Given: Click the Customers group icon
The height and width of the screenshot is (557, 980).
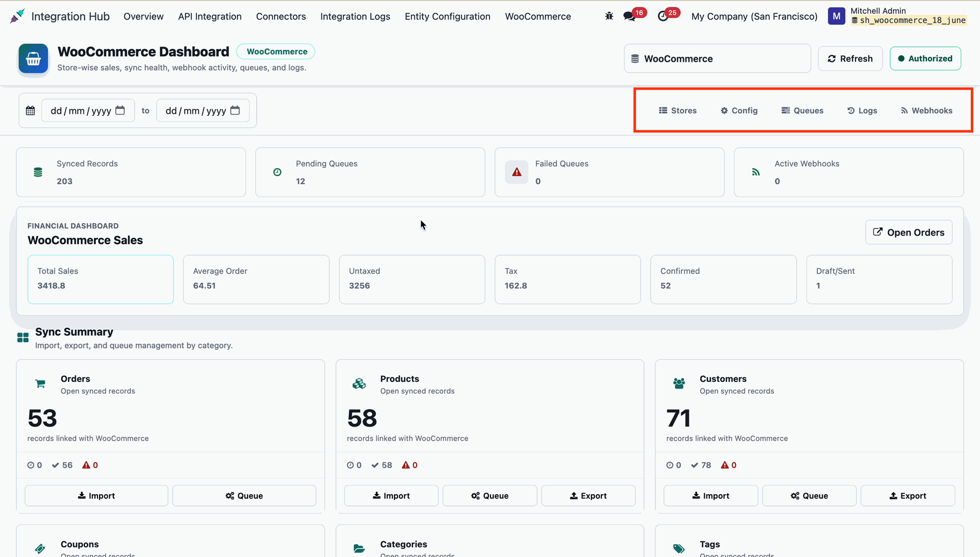Looking at the screenshot, I should 679,384.
